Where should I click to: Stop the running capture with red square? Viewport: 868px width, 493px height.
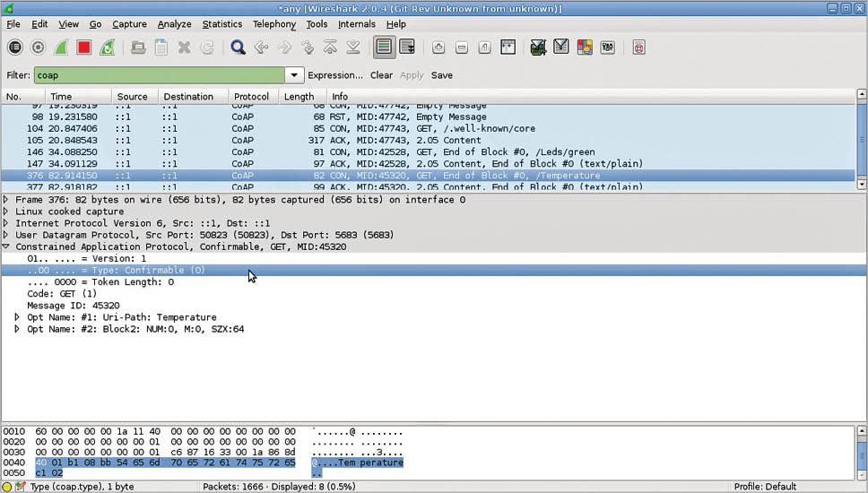point(83,48)
